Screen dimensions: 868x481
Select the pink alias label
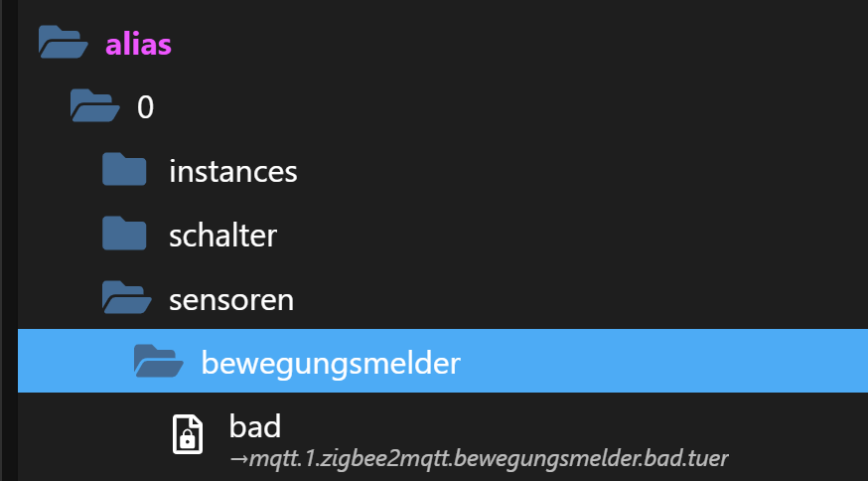(138, 44)
